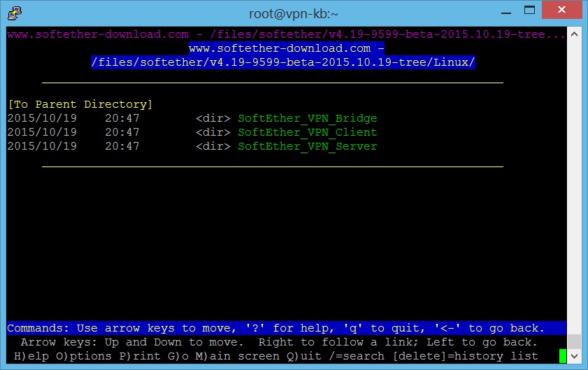Image resolution: width=588 pixels, height=370 pixels.
Task: Click the terminal scrollbar thumb
Action: [x=574, y=341]
